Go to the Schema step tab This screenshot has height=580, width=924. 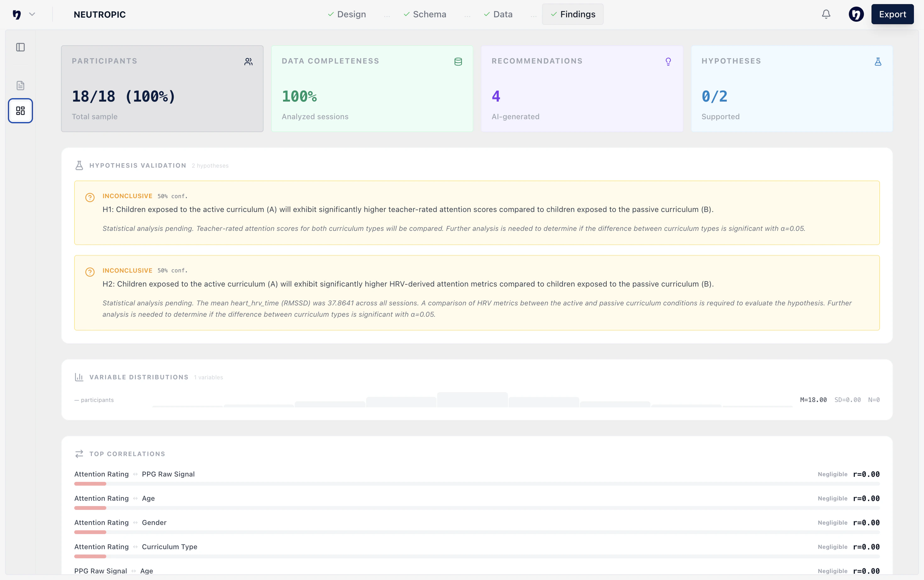click(425, 14)
